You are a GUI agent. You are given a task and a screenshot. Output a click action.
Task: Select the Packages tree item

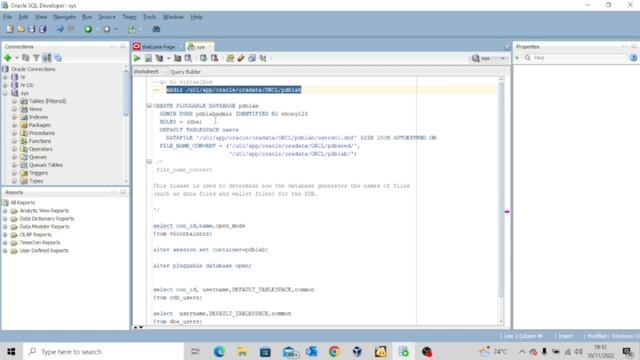click(x=40, y=125)
